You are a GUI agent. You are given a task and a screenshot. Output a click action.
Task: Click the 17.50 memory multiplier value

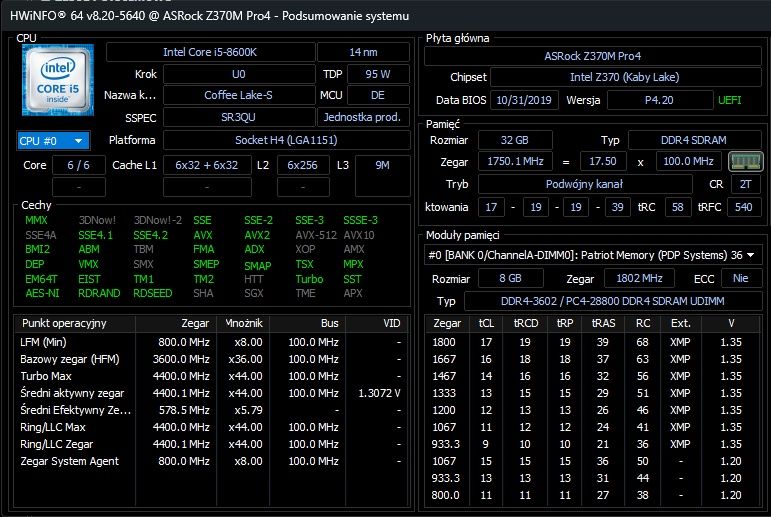coord(603,161)
